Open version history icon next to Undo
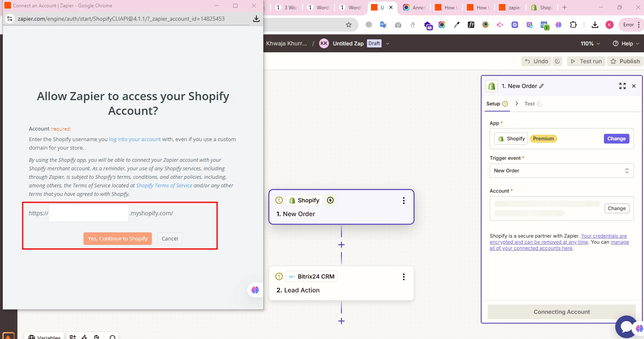 click(x=557, y=61)
